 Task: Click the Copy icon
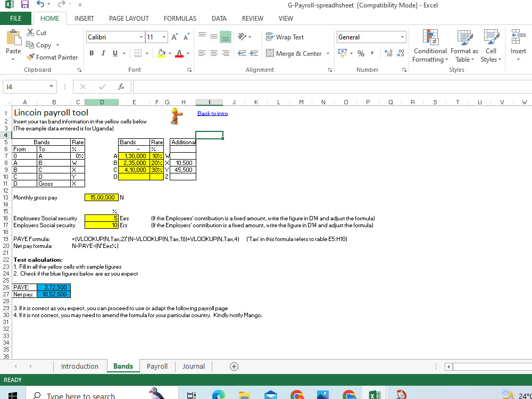pos(30,45)
